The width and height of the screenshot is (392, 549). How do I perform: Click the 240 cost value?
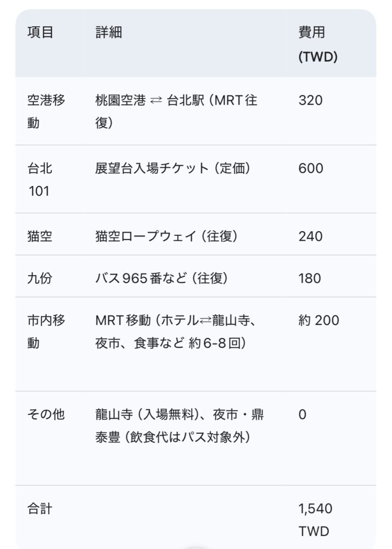click(311, 236)
